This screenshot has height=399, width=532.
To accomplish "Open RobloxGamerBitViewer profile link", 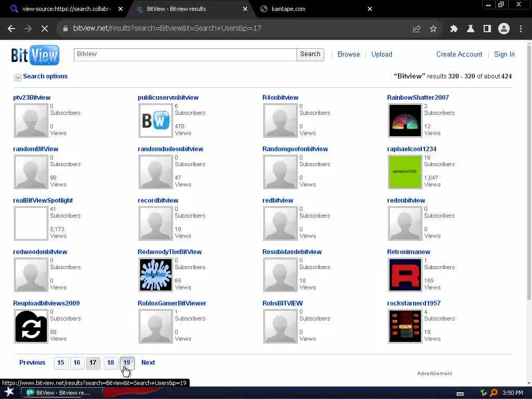I will [171, 303].
